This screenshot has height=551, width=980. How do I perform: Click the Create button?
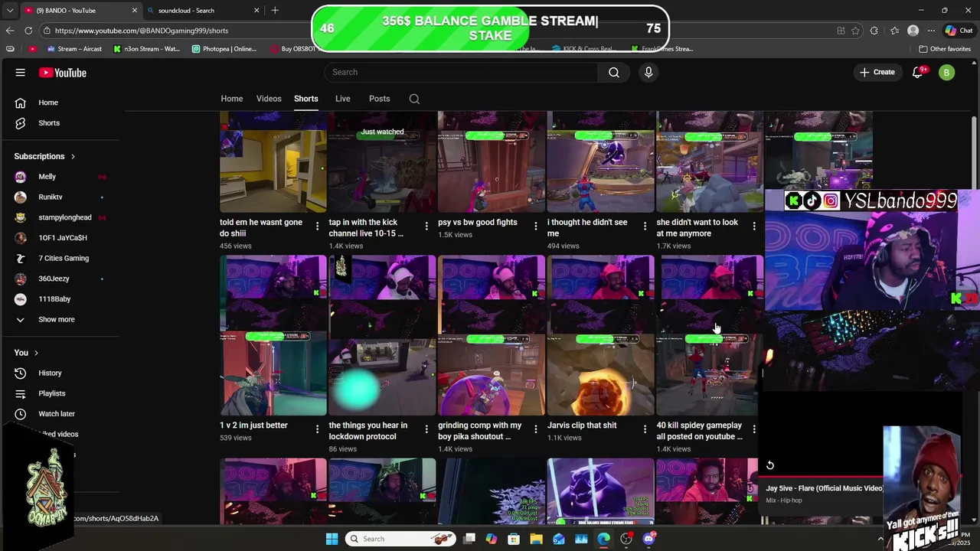877,72
